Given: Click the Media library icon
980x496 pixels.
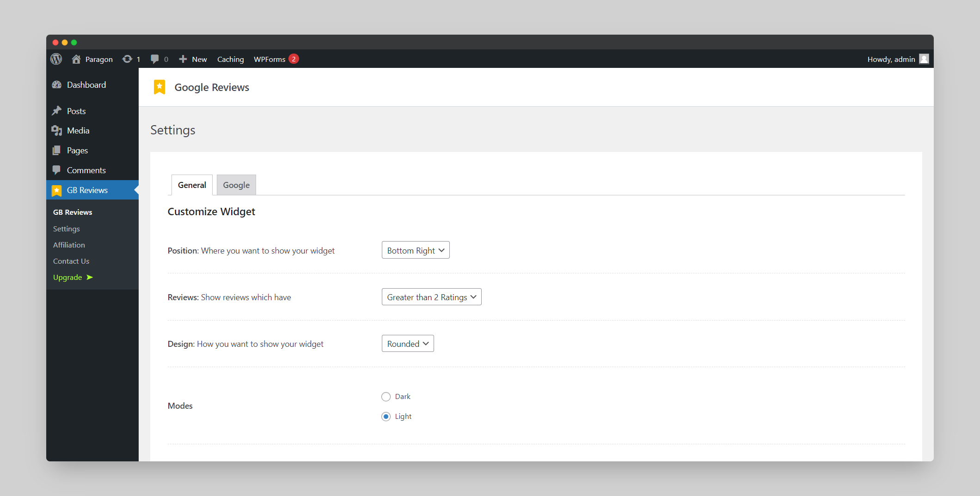Looking at the screenshot, I should [x=57, y=131].
